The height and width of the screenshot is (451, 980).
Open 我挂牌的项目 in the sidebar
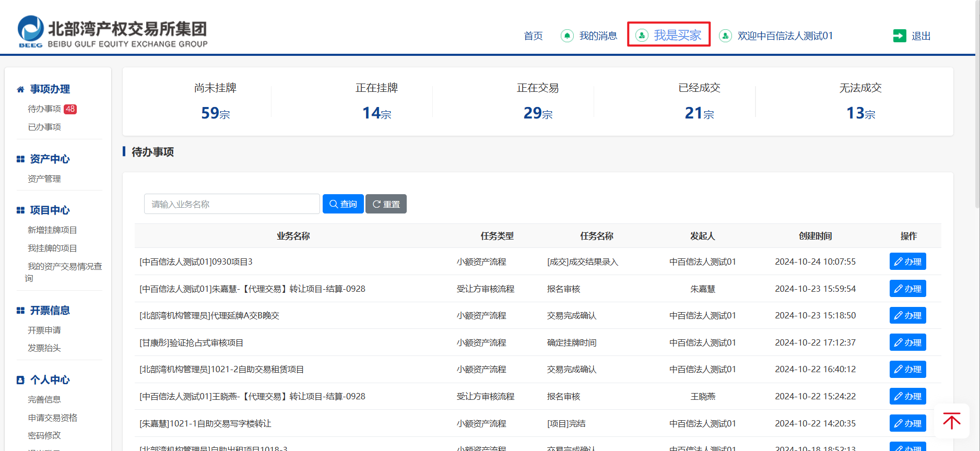point(52,248)
